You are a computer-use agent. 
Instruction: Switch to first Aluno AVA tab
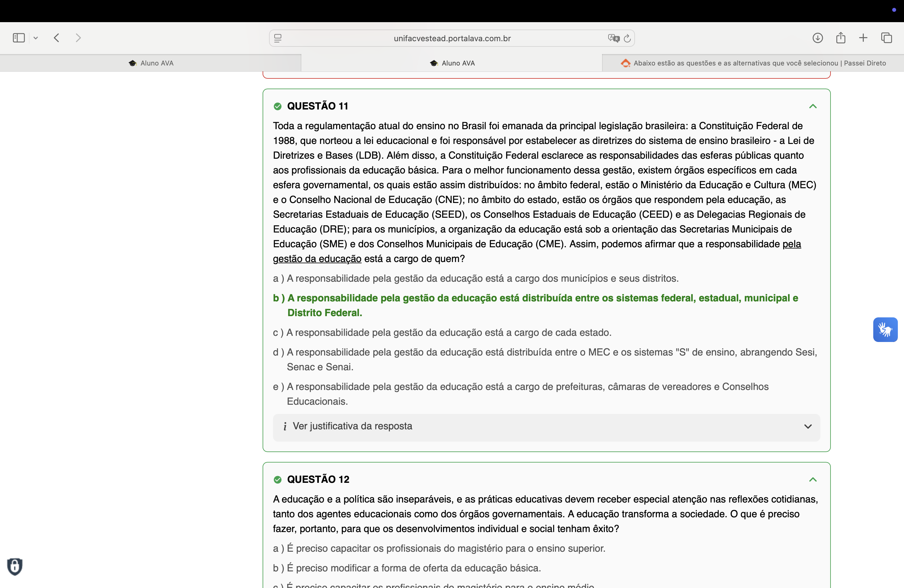click(151, 63)
